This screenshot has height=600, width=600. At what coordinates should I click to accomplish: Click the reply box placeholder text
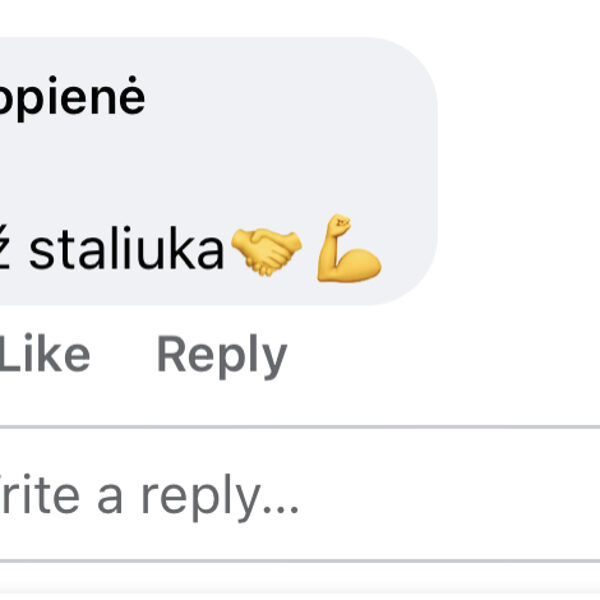[x=150, y=494]
